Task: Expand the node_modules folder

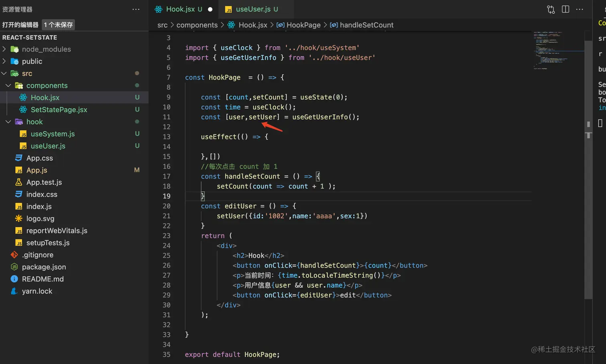Action: pos(4,49)
